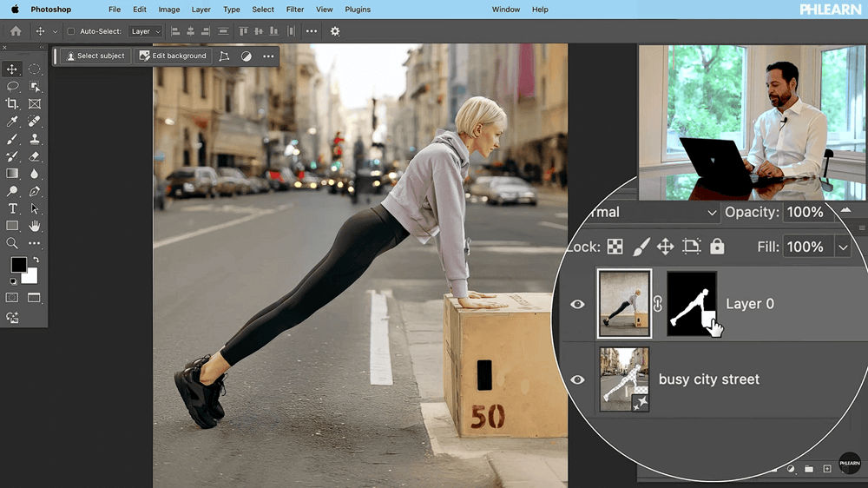Click the Select subject button

pyautogui.click(x=94, y=56)
